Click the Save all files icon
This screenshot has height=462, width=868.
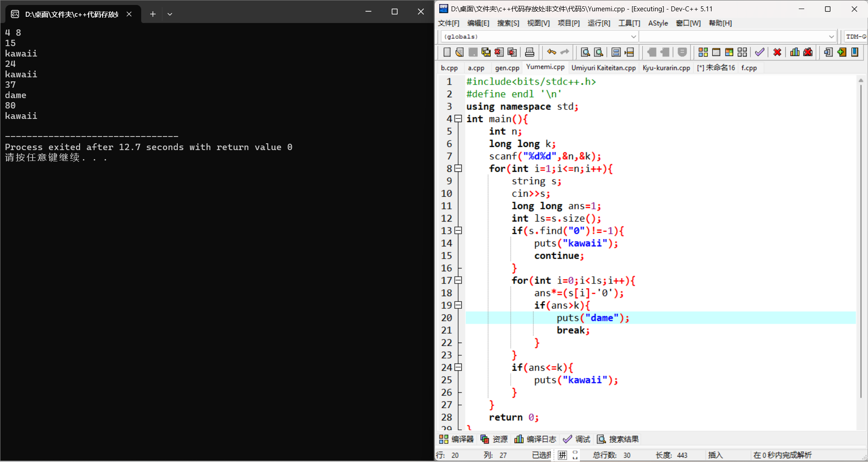(486, 52)
